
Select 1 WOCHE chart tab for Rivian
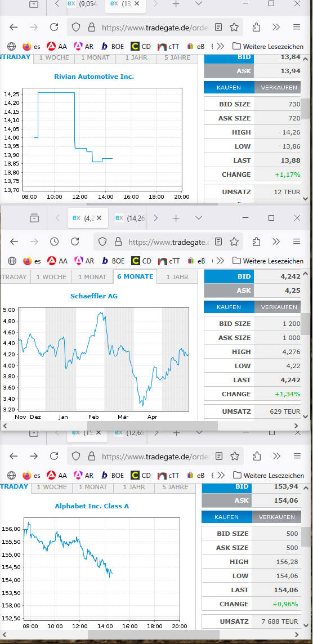point(54,57)
